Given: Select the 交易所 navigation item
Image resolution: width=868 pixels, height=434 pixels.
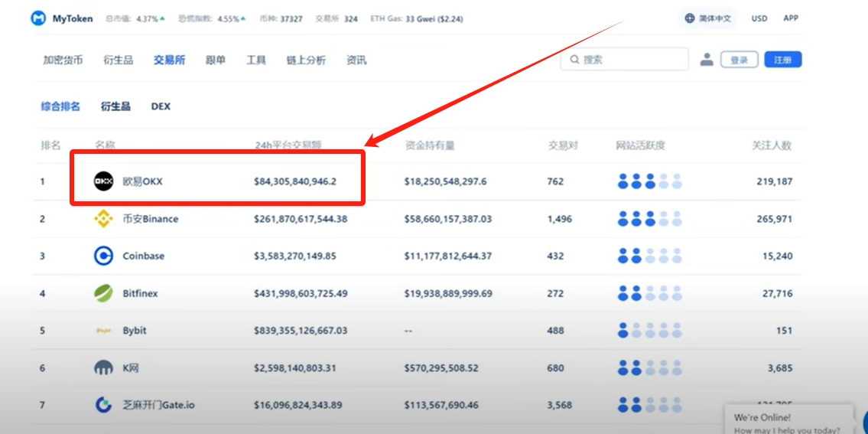Looking at the screenshot, I should (x=169, y=60).
